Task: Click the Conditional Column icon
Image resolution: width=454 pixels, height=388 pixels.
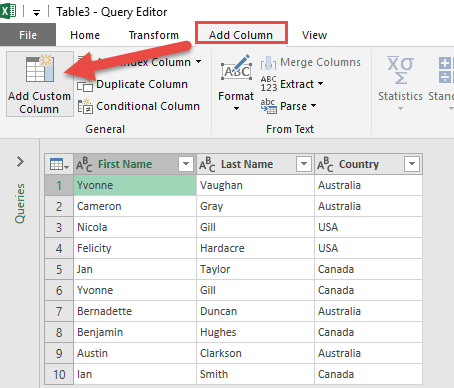Action: (85, 106)
